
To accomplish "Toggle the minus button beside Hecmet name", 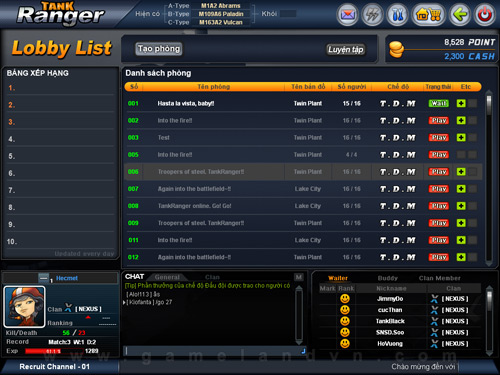I will click(43, 278).
